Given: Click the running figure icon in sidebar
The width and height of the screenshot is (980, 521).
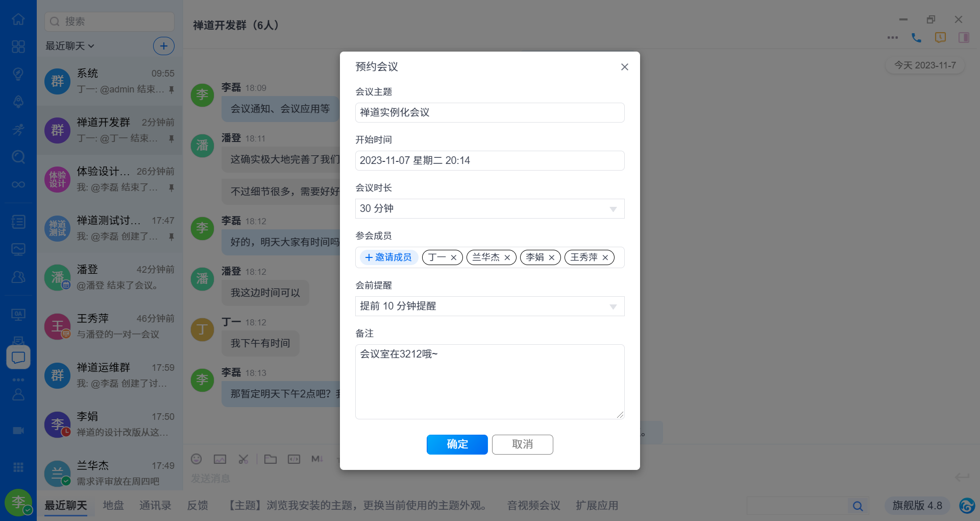Looking at the screenshot, I should coord(18,129).
